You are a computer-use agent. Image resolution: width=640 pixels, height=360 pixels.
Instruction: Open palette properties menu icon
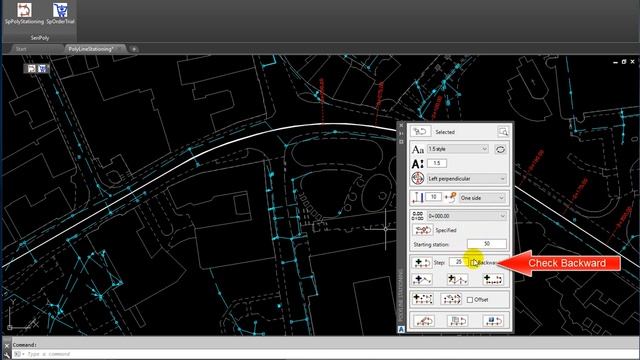point(401,142)
